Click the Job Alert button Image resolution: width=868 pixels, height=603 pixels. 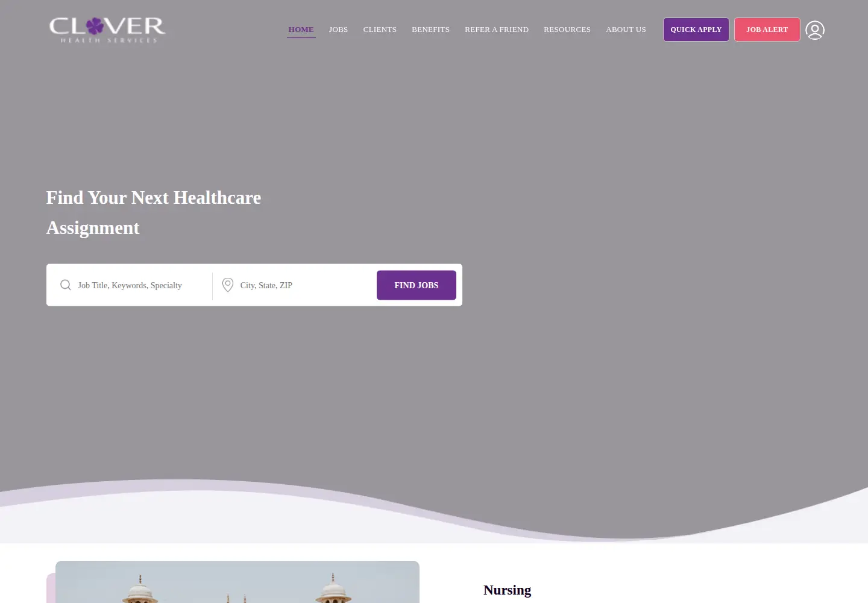coord(767,30)
